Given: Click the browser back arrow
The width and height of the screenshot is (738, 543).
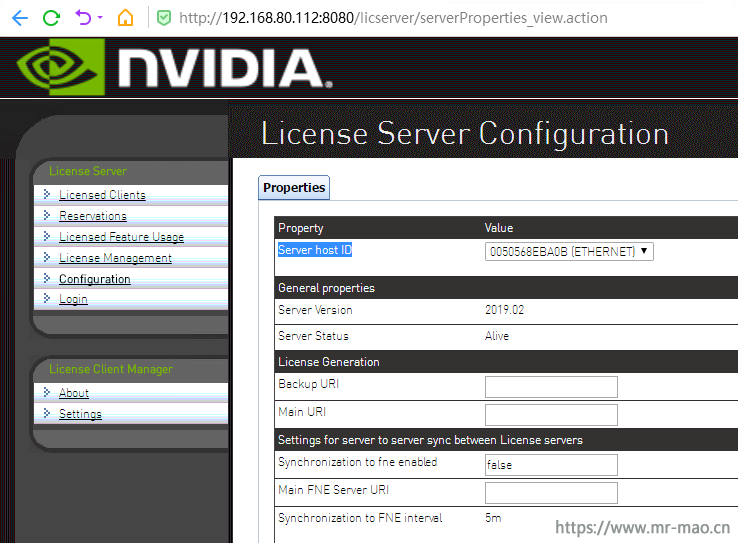Looking at the screenshot, I should 20,18.
